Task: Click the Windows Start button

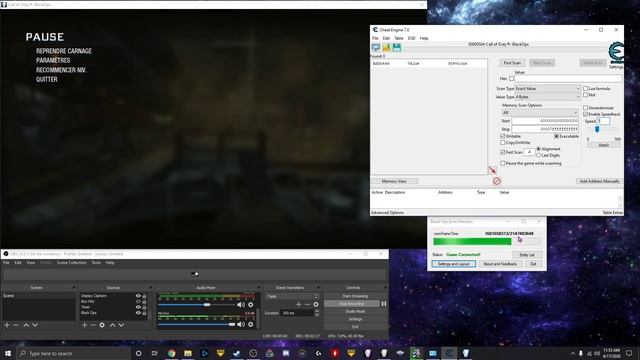Action: point(8,353)
